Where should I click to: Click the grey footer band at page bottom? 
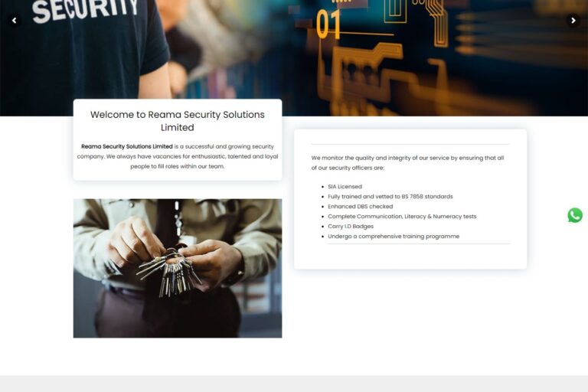[294, 384]
